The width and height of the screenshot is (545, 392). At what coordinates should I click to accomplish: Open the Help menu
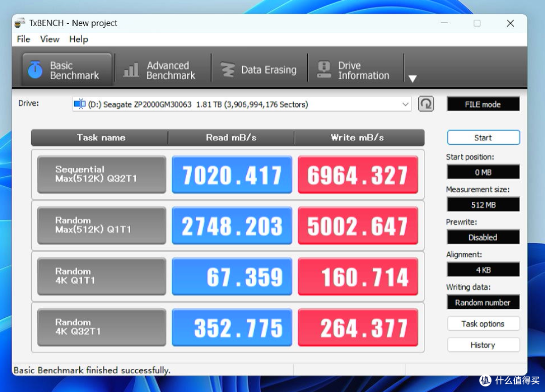[x=79, y=39]
